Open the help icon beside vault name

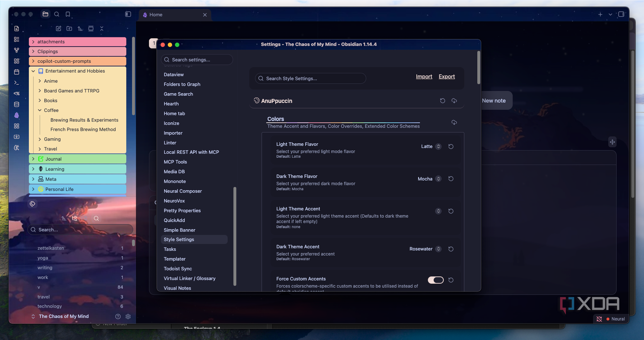coord(118,317)
